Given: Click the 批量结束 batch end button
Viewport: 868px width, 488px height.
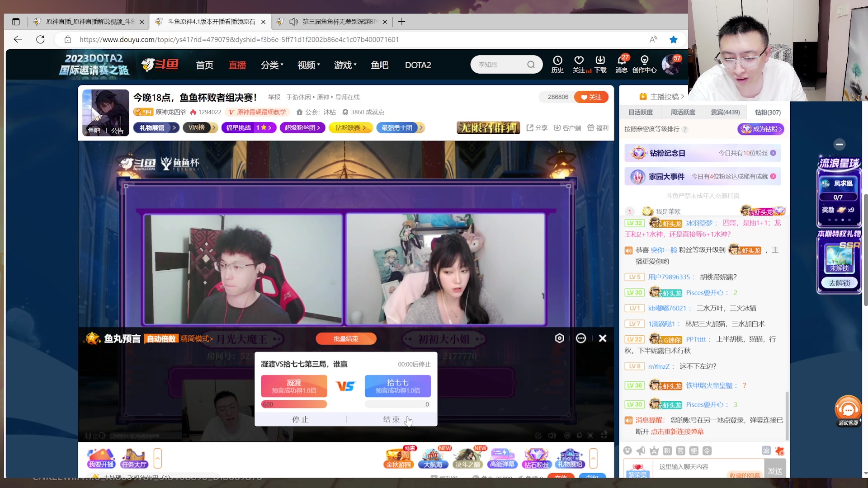Looking at the screenshot, I should point(346,339).
